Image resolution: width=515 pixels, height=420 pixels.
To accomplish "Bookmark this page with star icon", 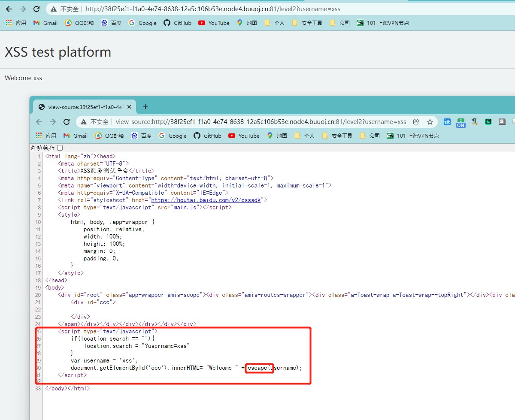I will [430, 122].
